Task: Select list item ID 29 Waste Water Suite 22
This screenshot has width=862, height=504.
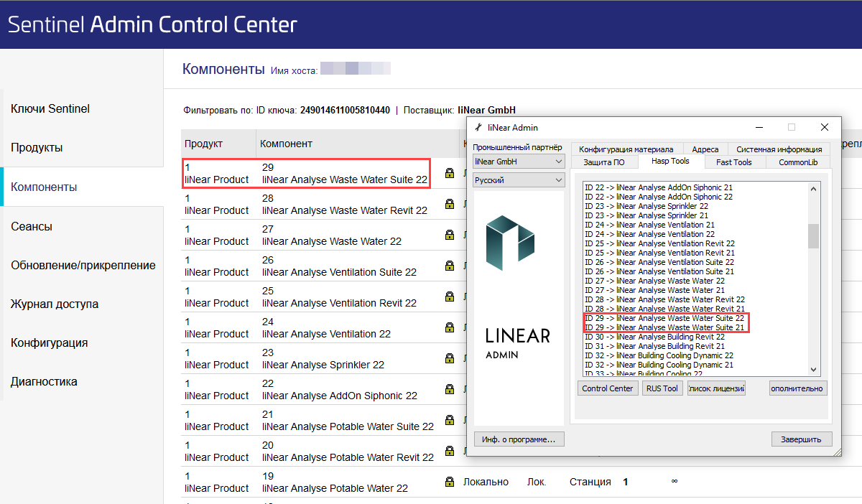Action: tap(664, 318)
